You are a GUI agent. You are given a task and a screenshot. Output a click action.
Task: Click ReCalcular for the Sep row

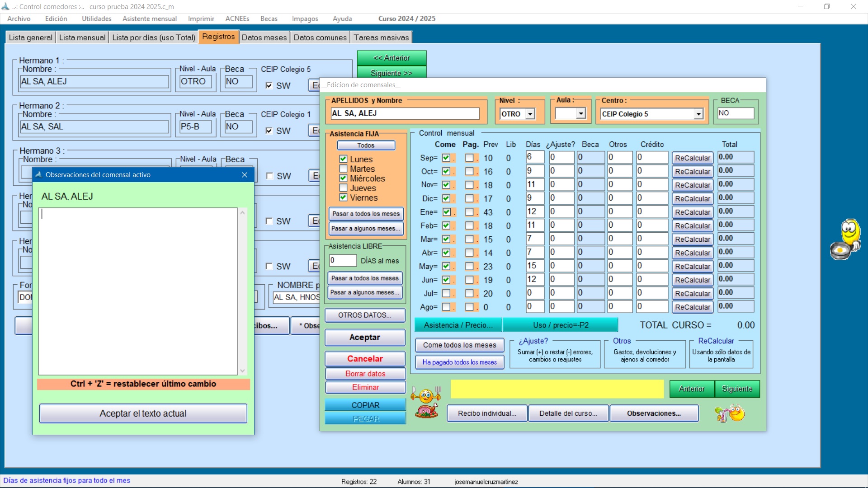tap(692, 158)
